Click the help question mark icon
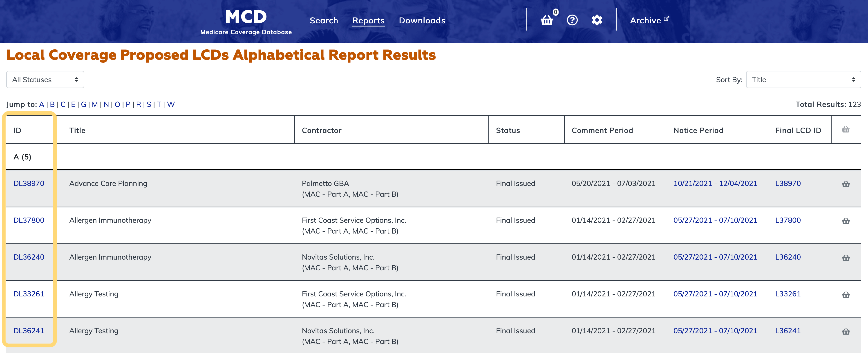Image resolution: width=868 pixels, height=353 pixels. 572,20
